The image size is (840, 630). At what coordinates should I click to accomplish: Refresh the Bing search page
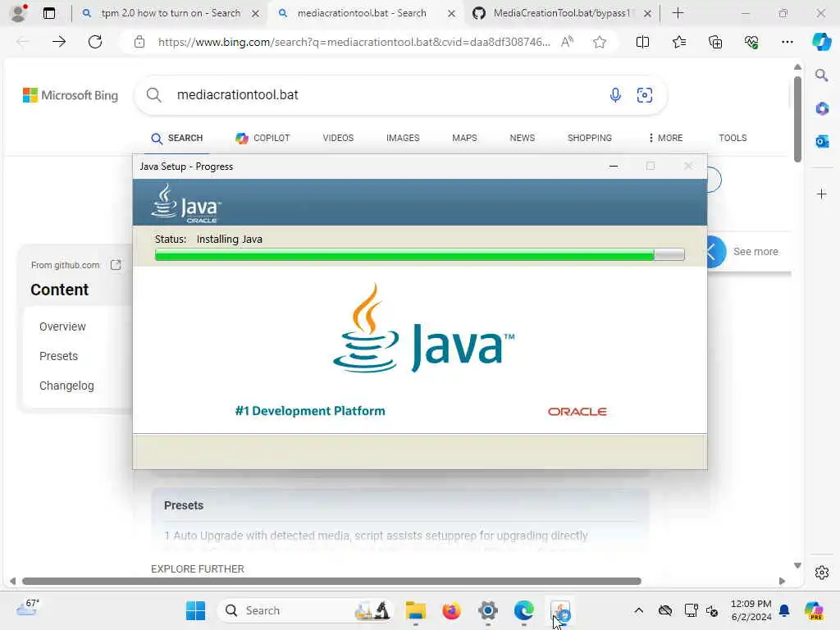95,42
